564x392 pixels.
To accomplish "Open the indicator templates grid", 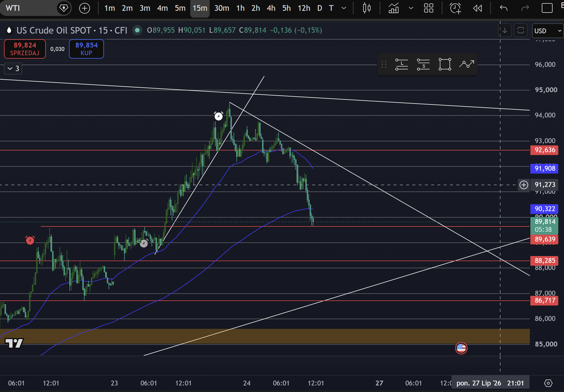I will click(429, 8).
